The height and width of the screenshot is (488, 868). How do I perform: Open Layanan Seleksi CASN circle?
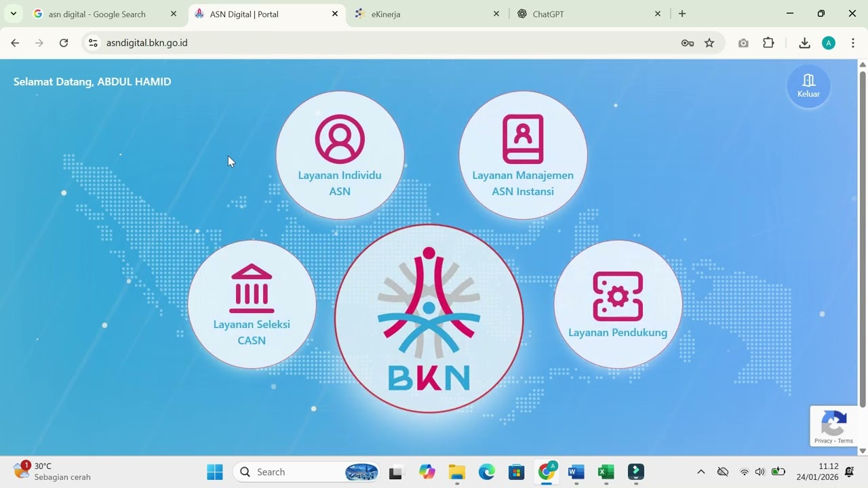(252, 304)
